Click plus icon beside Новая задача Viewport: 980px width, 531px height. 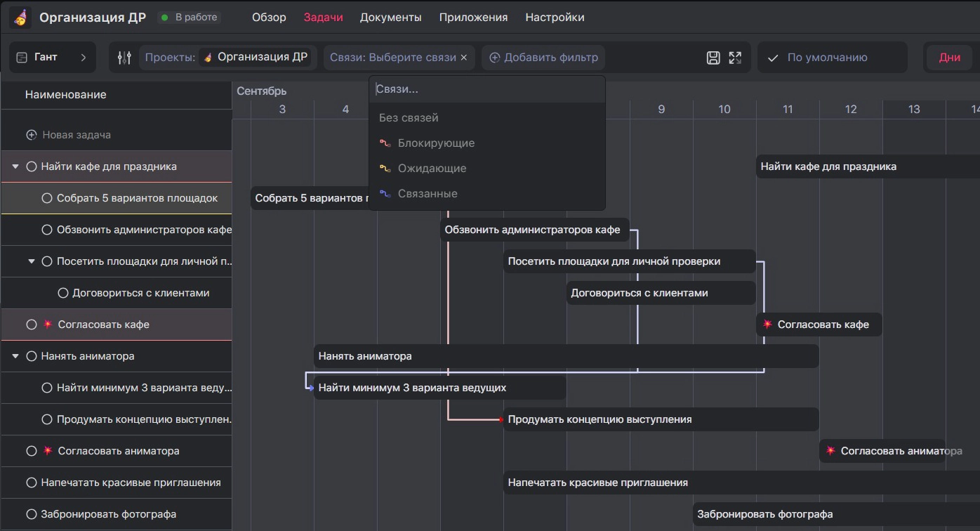coord(31,135)
